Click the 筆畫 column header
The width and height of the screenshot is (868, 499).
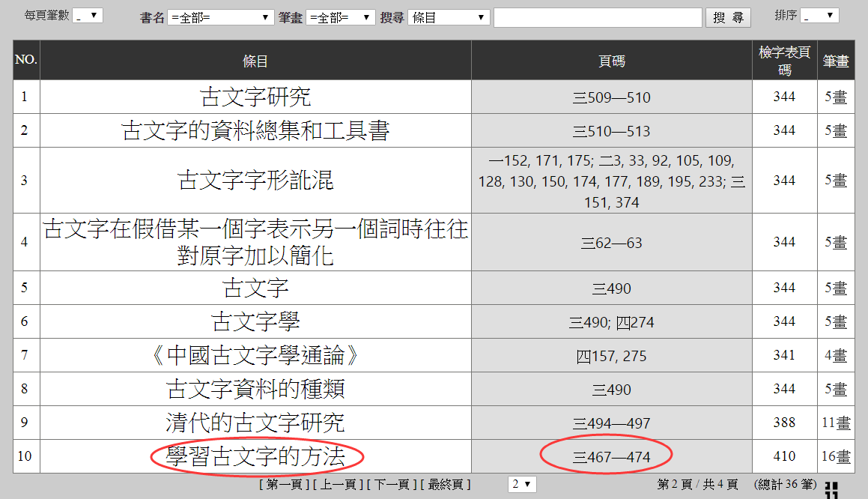(x=835, y=61)
